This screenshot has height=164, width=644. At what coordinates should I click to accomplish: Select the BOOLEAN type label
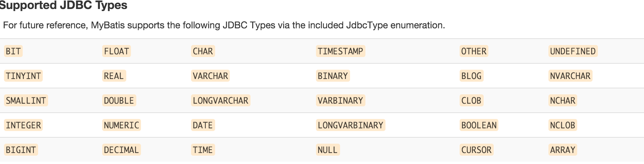coord(479,125)
